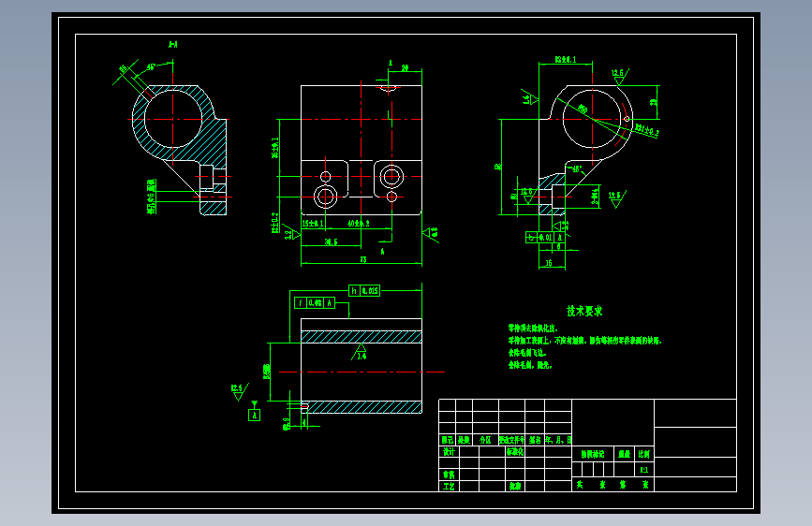Pick the upper-right counterbored hole in front view
Image resolution: width=812 pixels, height=526 pixels.
(x=391, y=177)
